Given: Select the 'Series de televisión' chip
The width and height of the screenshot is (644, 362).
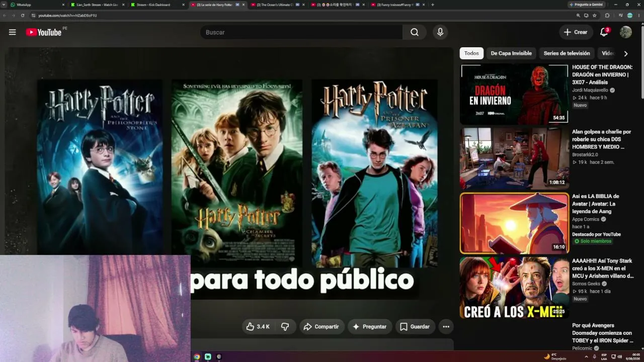Looking at the screenshot, I should [567, 53].
